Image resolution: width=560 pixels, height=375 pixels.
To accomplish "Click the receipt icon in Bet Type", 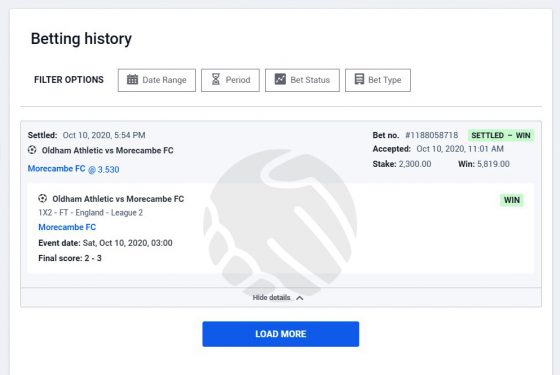I will [359, 79].
